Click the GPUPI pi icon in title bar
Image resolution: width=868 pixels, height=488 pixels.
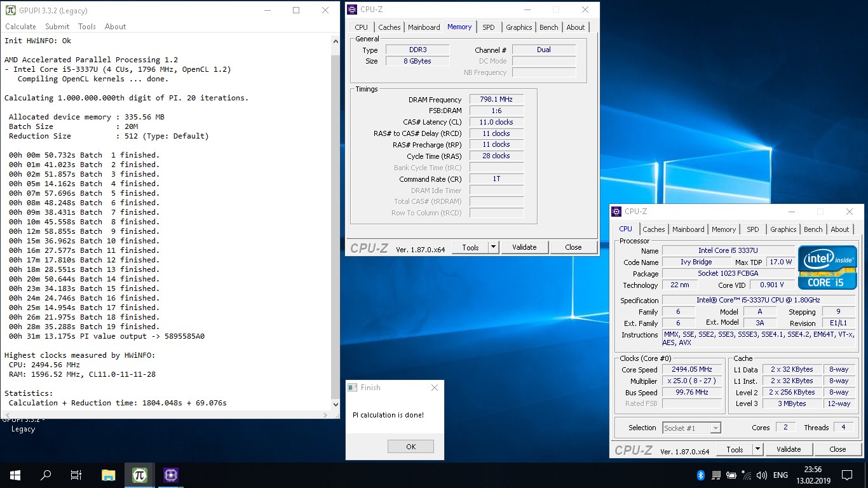coord(10,10)
